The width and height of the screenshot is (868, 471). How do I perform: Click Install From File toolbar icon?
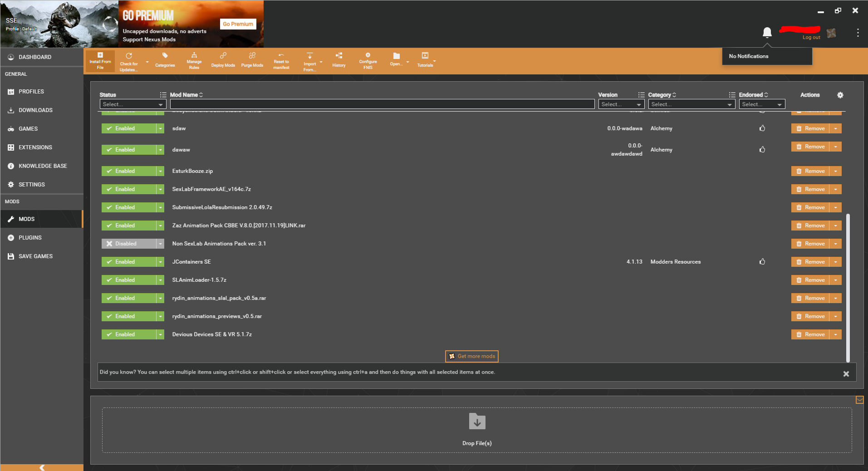pyautogui.click(x=100, y=61)
